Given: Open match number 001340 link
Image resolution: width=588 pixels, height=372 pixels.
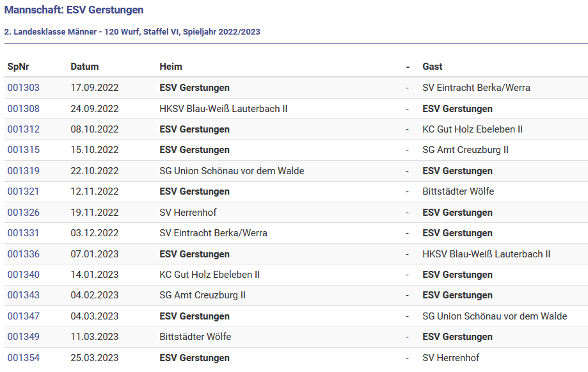Looking at the screenshot, I should [23, 275].
